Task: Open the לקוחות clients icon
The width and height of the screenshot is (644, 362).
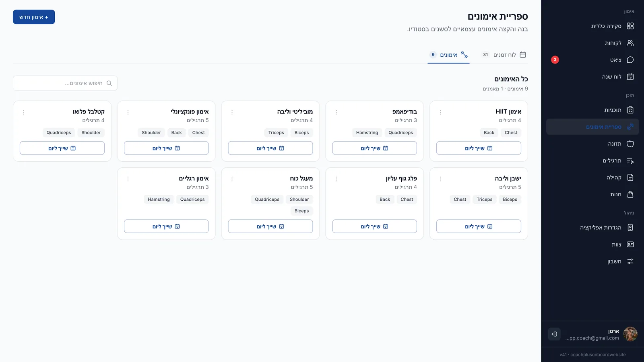Action: click(630, 43)
